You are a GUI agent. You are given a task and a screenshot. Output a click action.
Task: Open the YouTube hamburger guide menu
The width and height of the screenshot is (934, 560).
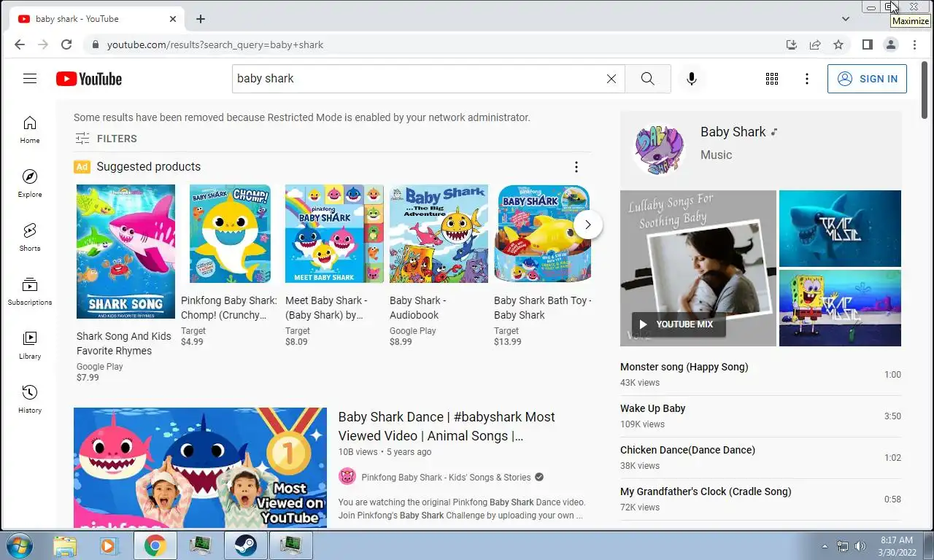30,79
